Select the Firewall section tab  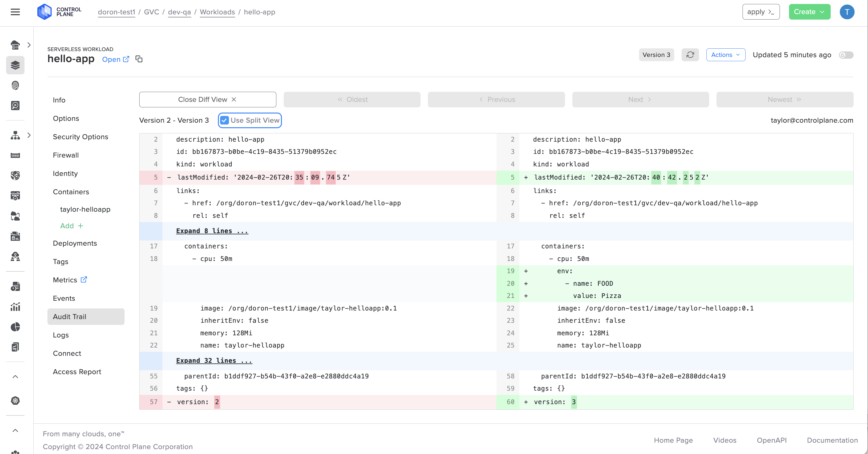pyautogui.click(x=66, y=155)
